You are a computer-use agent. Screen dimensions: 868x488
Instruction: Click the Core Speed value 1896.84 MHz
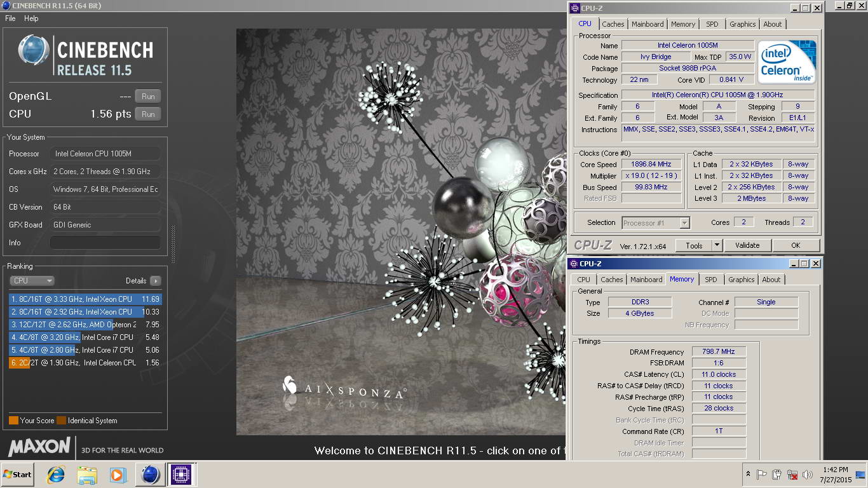pyautogui.click(x=651, y=165)
